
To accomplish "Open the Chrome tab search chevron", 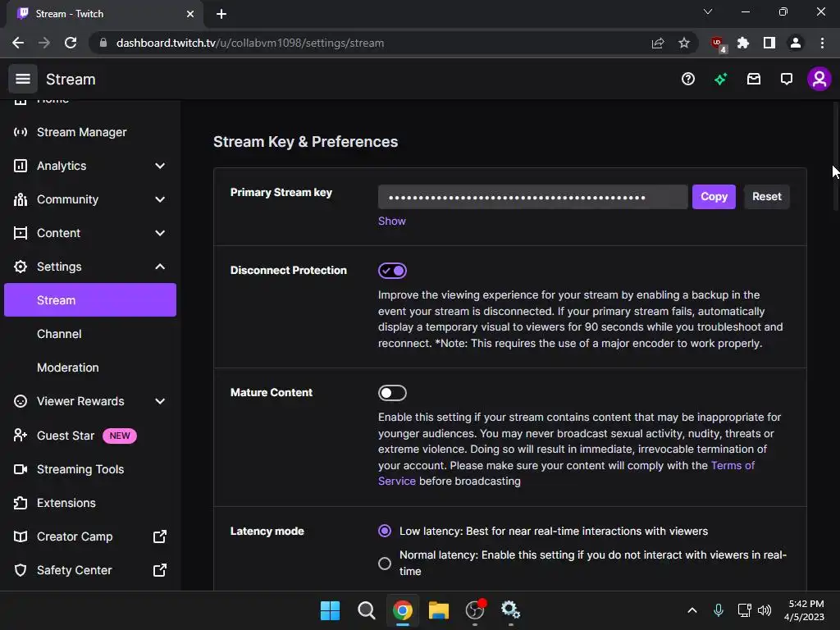I will tap(708, 11).
